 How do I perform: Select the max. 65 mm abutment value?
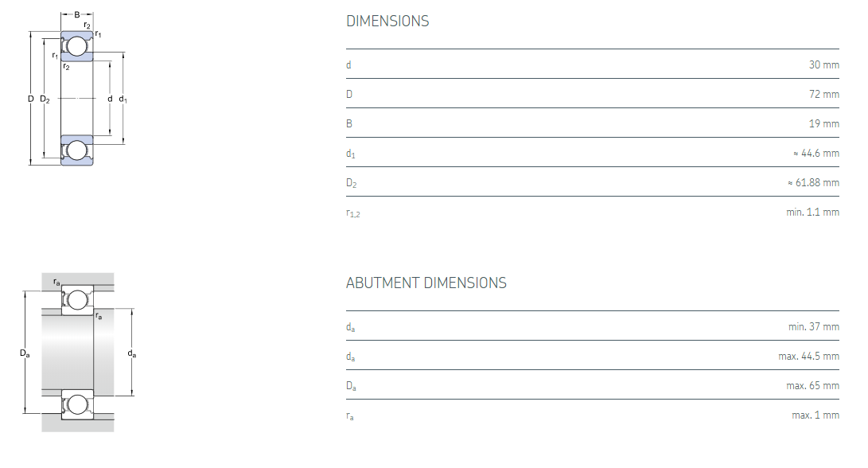(x=812, y=385)
